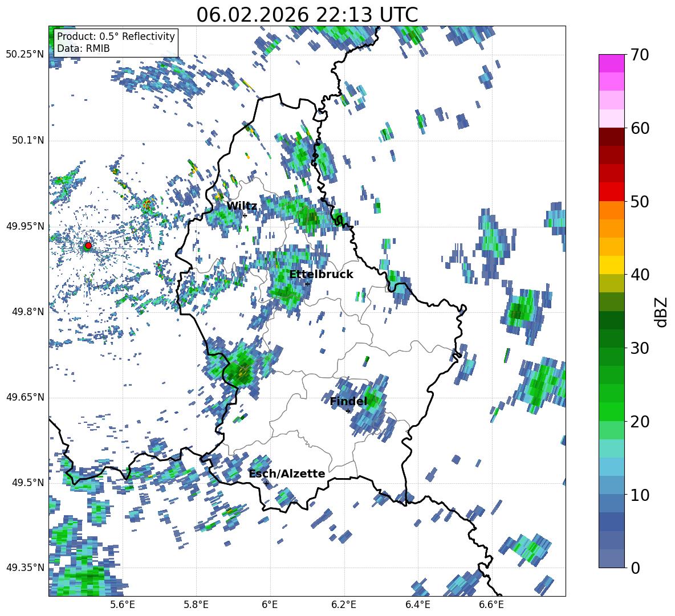Click the 30 tick on the colorbar
675x616 pixels.
(x=640, y=348)
